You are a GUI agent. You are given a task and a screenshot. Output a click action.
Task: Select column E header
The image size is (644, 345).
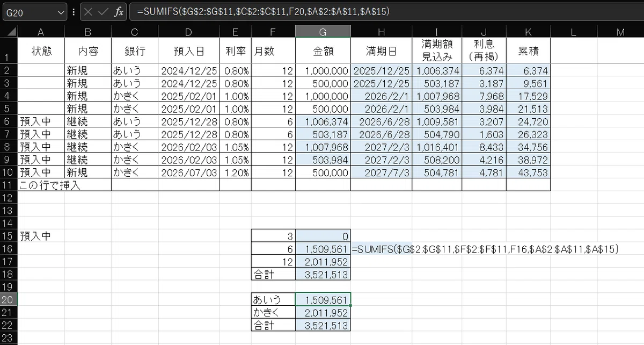pos(235,32)
